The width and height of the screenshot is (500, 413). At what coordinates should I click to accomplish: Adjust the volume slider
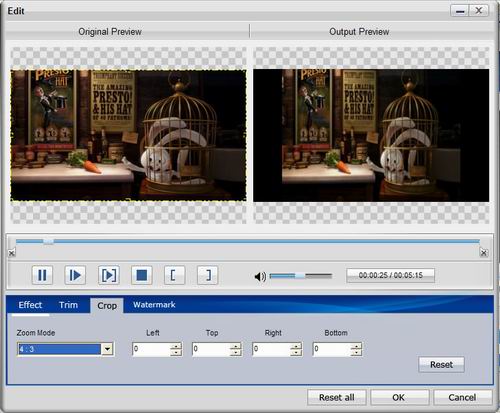[301, 276]
